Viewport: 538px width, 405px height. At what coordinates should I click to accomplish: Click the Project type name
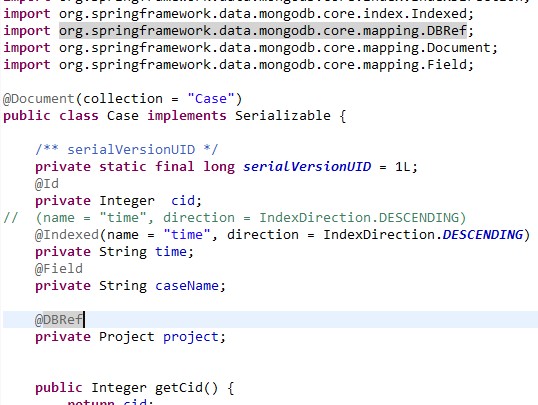[x=127, y=337]
